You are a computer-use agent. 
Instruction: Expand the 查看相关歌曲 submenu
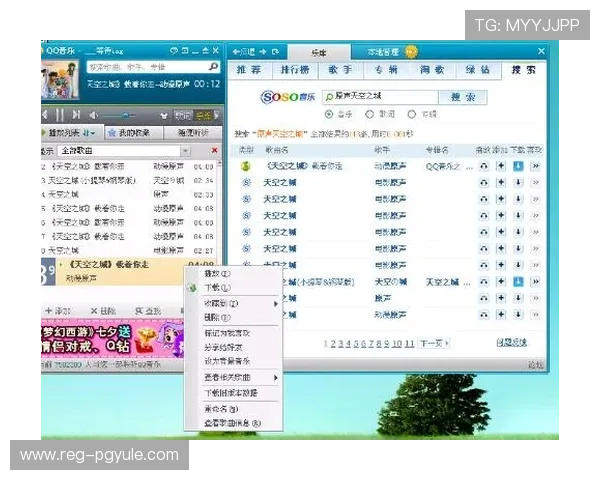(241, 377)
